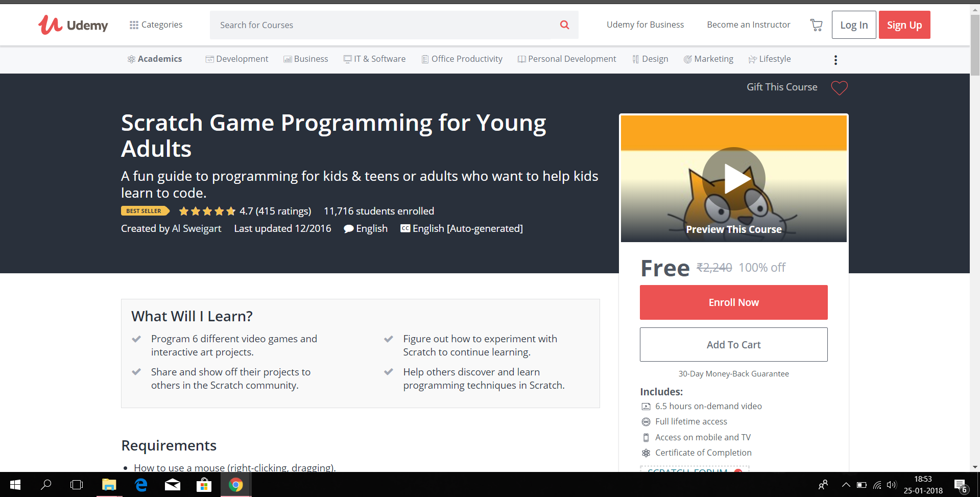Image resolution: width=980 pixels, height=497 pixels.
Task: Select the Academics category
Action: (155, 59)
